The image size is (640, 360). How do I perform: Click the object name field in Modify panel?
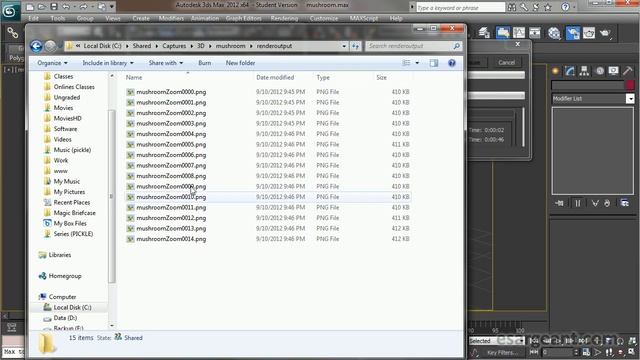tap(588, 84)
